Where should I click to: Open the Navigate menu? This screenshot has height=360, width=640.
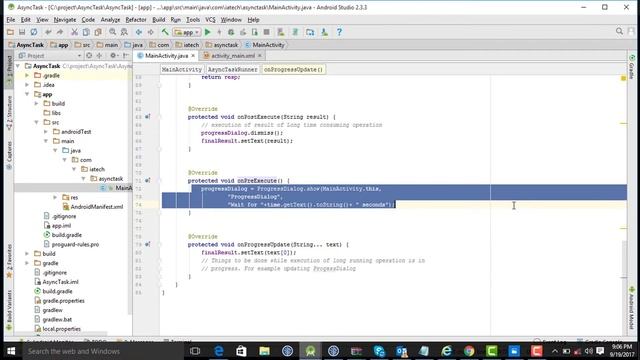coord(64,20)
